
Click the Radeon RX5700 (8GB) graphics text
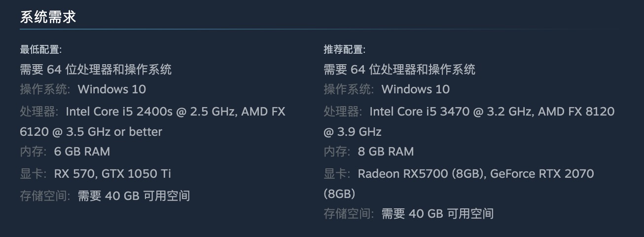[421, 174]
